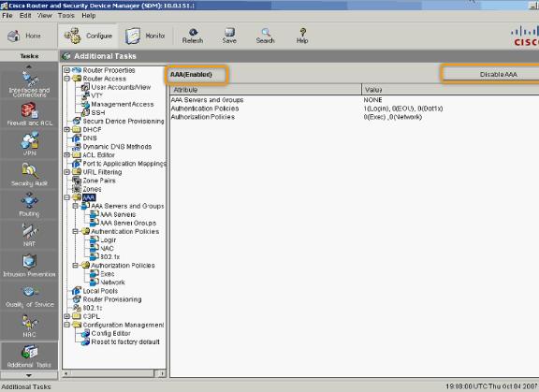Open the Tools menu
Screen dimensions: 539x392
click(x=66, y=16)
